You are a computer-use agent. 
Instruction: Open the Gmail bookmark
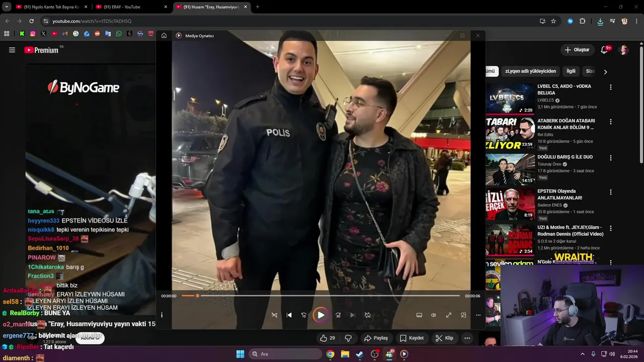[x=65, y=34]
